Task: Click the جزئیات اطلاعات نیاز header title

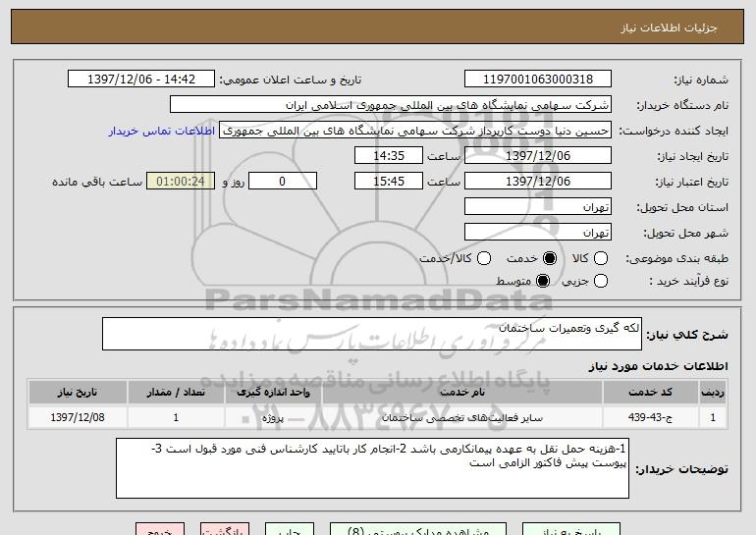Action: 669,27
